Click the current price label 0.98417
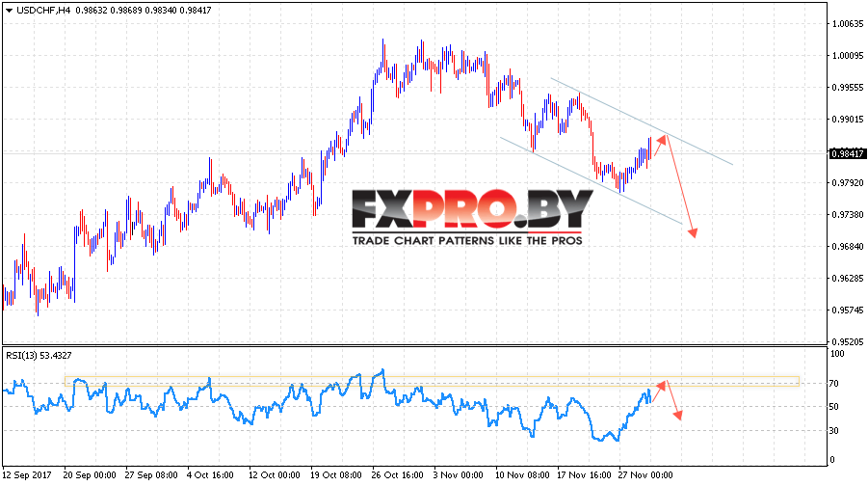This screenshot has width=868, height=486. click(x=847, y=153)
